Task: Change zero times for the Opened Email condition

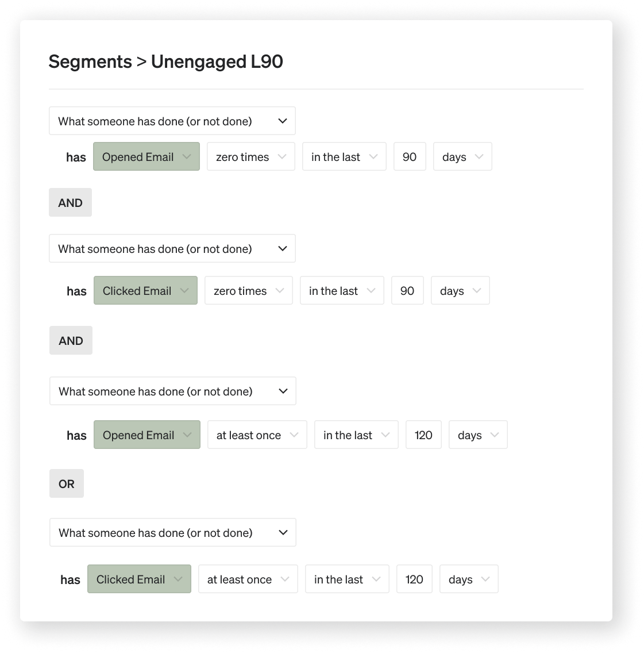Action: [x=250, y=156]
